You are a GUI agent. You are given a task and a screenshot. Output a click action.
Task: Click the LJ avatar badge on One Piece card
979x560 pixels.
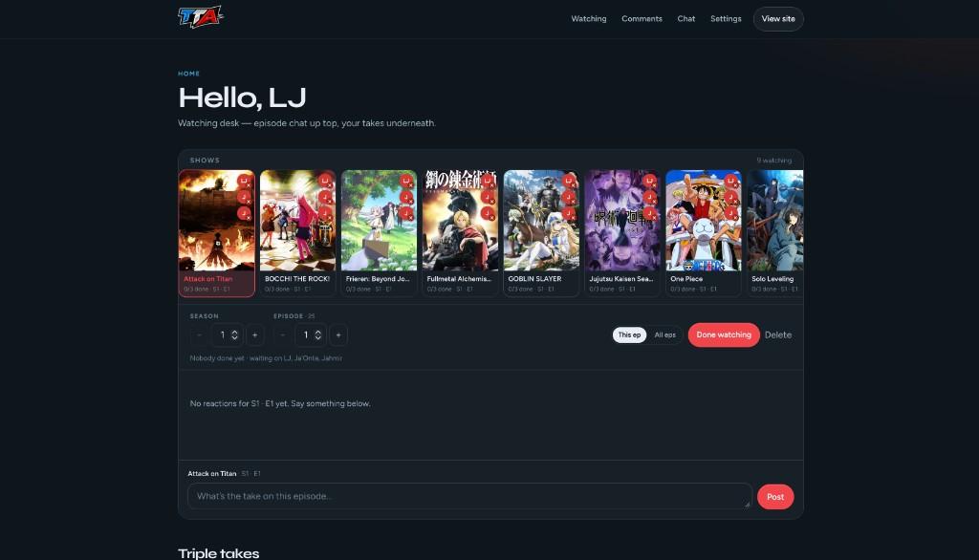point(731,181)
